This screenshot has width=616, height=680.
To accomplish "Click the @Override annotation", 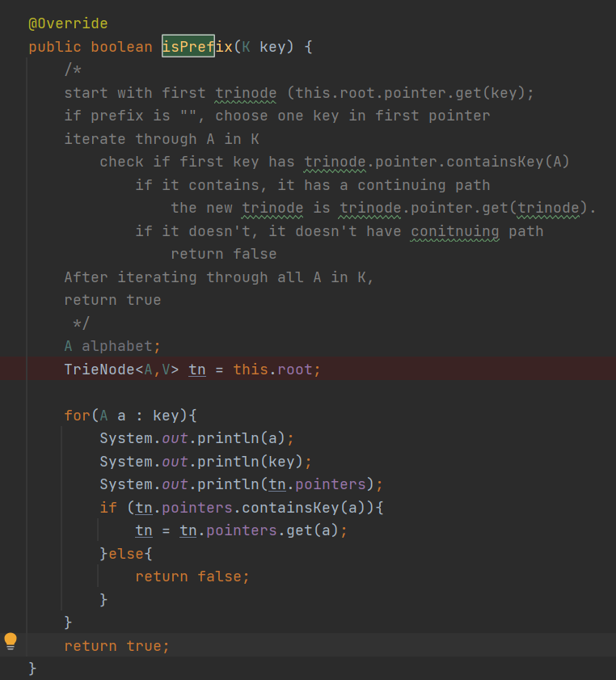I will click(68, 23).
